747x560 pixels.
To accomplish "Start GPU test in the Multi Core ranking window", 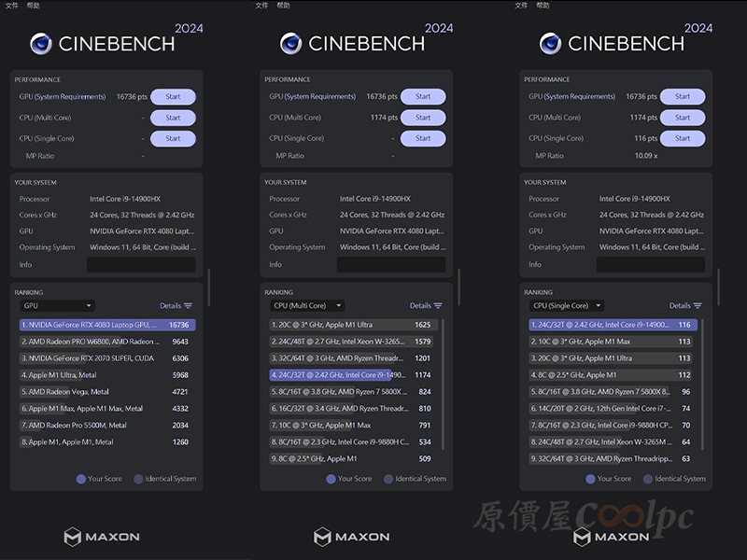I will (423, 96).
